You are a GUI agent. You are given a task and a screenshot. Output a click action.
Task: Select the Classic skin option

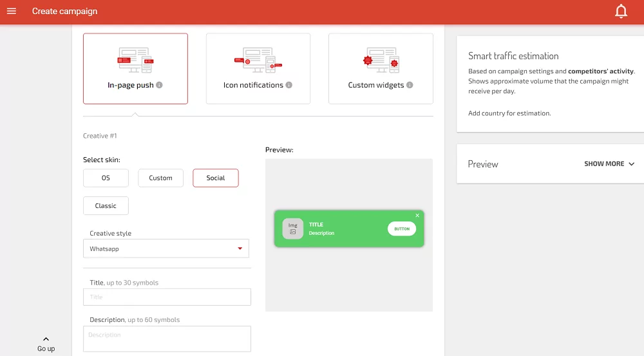pyautogui.click(x=106, y=206)
